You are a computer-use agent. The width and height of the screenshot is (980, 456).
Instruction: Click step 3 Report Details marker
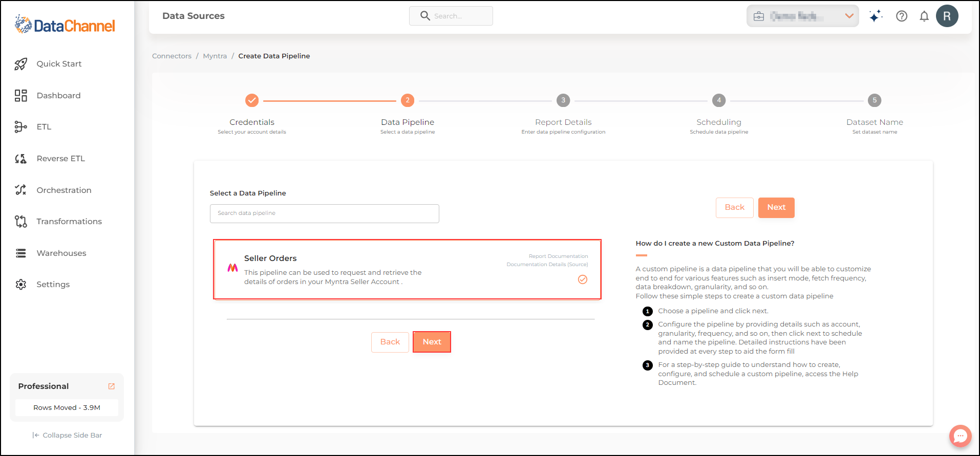point(563,100)
